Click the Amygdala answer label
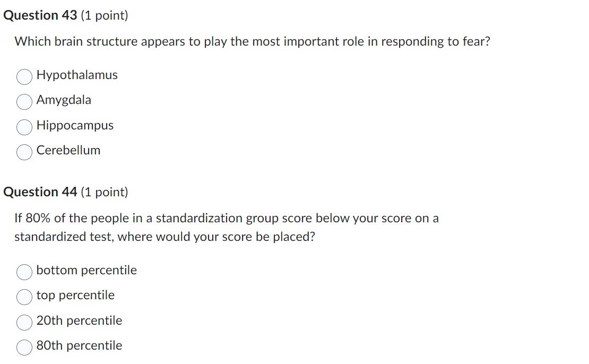The image size is (589, 364). (64, 100)
